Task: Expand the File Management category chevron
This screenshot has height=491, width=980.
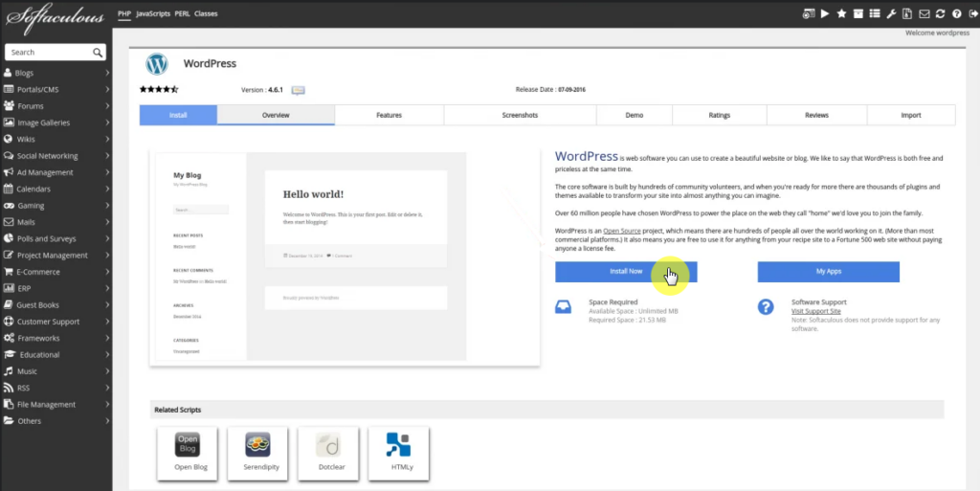Action: [x=107, y=404]
